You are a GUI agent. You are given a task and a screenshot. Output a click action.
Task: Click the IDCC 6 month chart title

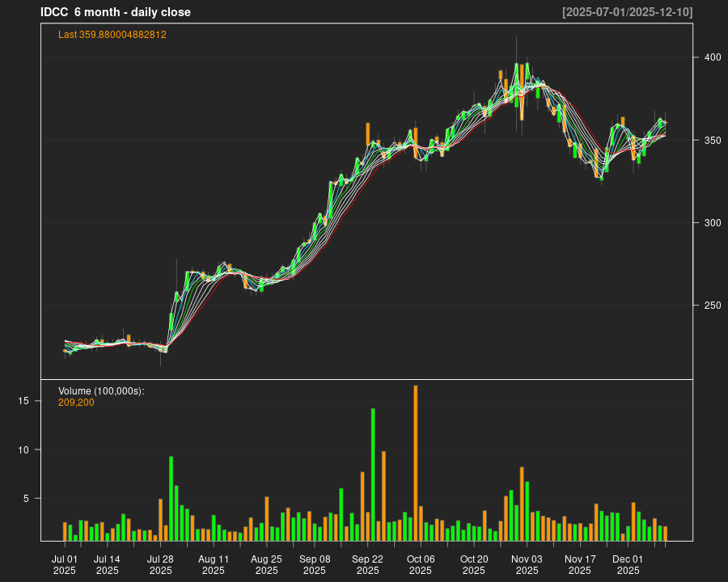coord(116,12)
